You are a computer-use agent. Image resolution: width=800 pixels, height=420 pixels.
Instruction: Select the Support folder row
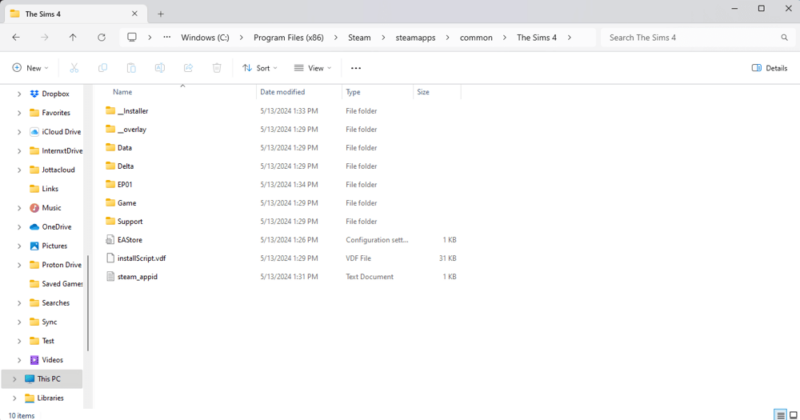click(283, 221)
